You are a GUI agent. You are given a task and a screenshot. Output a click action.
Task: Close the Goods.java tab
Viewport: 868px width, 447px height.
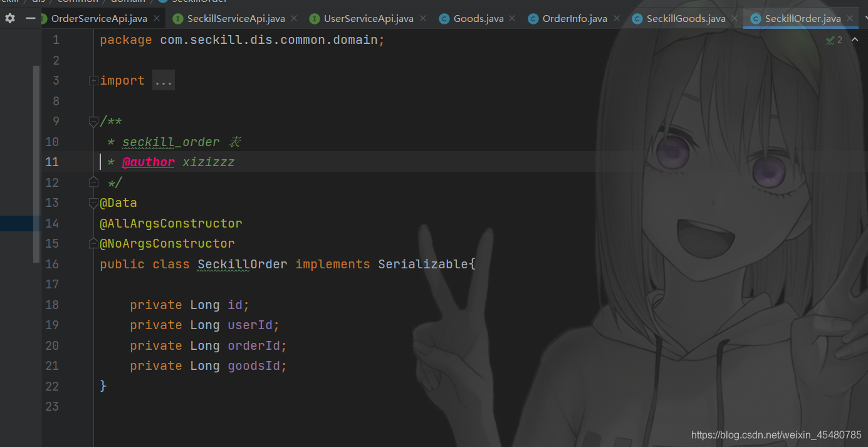point(512,19)
